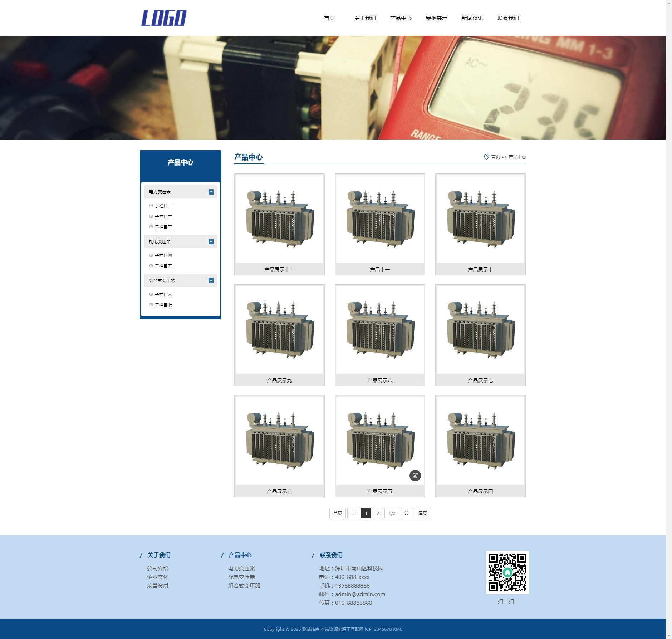Viewport: 672px width, 639px height.
Task: Click the bullet icon beside 子栏目四
Action: click(151, 255)
